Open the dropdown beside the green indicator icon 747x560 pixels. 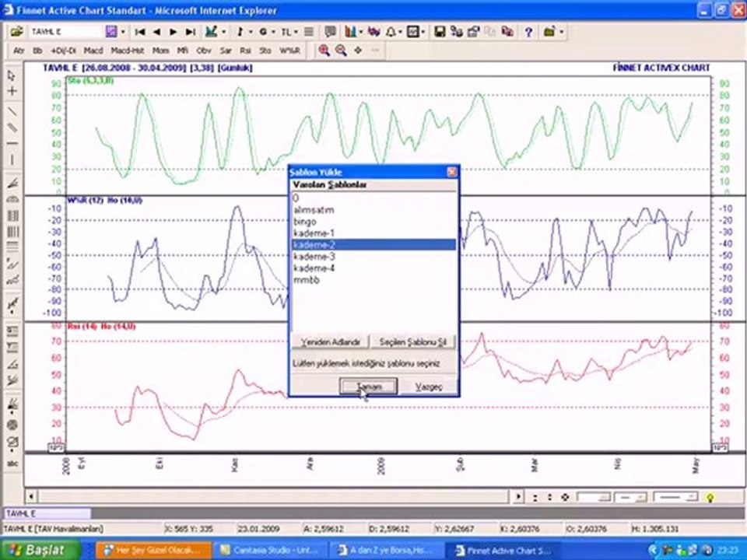coord(224,32)
